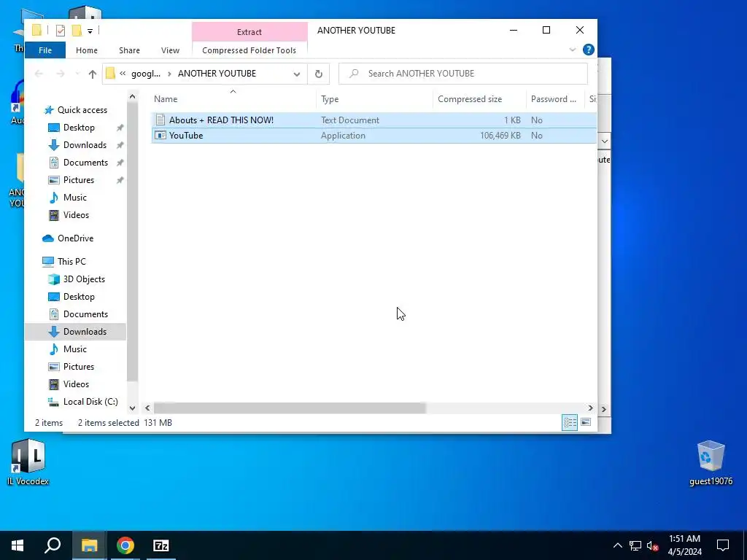Image resolution: width=747 pixels, height=560 pixels.
Task: Open the Action Center notifications icon
Action: point(723,545)
